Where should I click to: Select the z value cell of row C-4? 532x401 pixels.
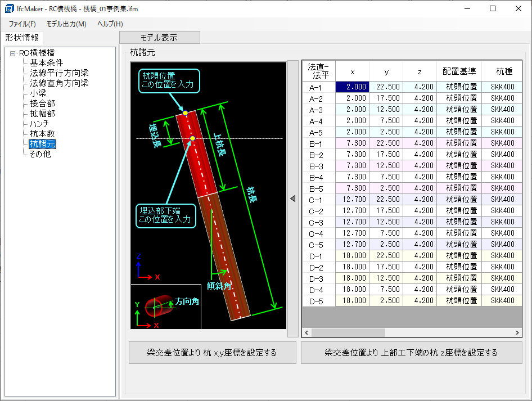pos(420,233)
